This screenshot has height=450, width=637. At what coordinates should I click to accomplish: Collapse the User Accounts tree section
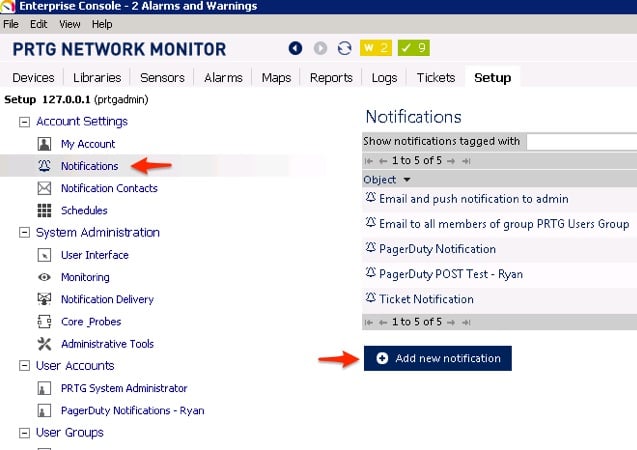(25, 366)
